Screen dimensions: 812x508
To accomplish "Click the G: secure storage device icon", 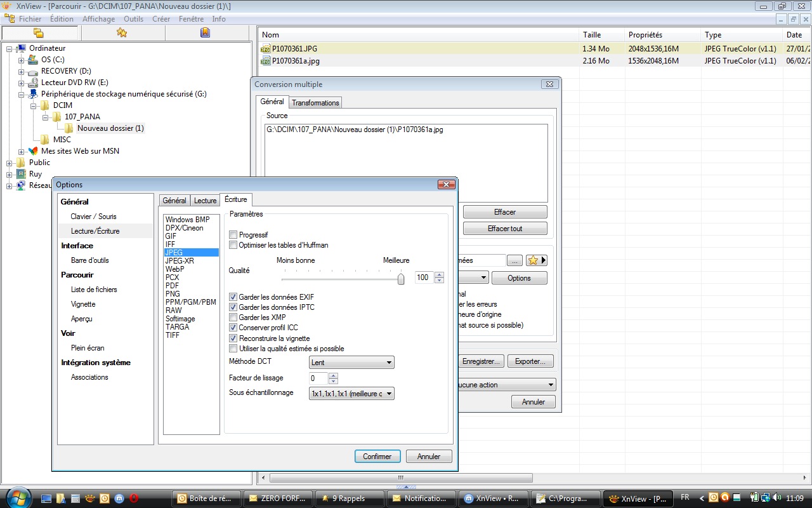I will 34,94.
